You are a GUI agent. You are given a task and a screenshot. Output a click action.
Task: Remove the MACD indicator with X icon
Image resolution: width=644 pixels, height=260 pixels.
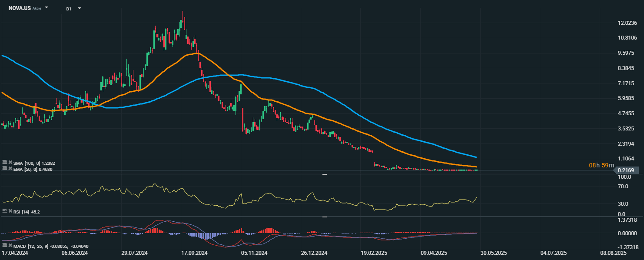point(10,246)
